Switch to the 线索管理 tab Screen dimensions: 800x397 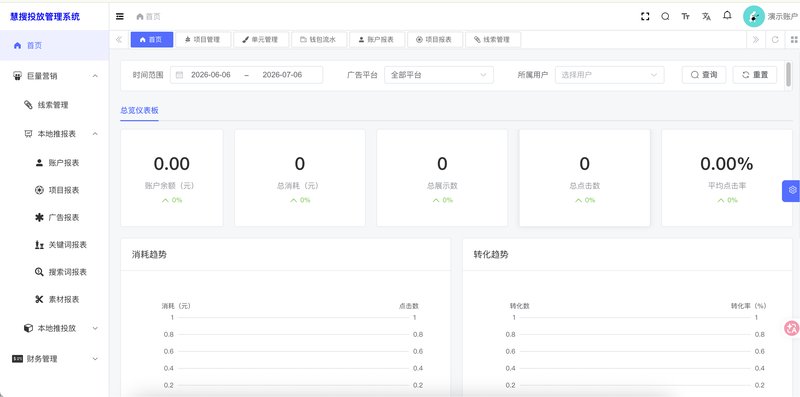(x=493, y=39)
